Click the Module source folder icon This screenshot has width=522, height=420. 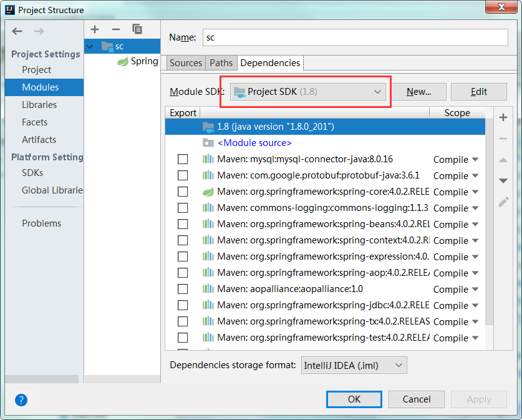208,143
